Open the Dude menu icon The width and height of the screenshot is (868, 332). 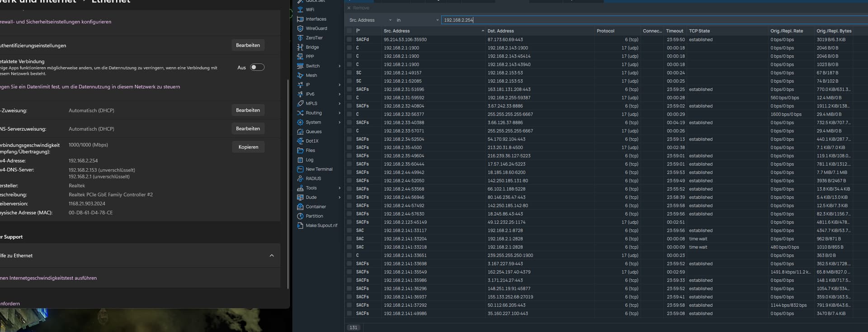[300, 197]
